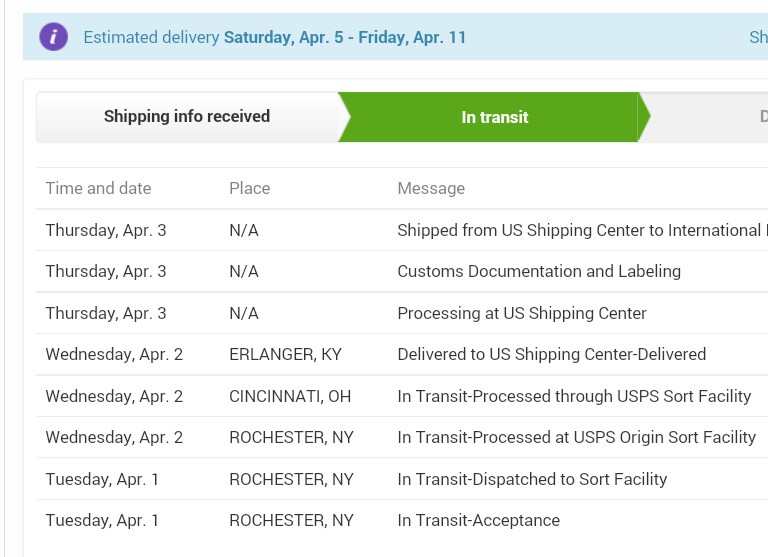Select the In transit step
Viewport: 768px width, 557px height.
point(494,117)
